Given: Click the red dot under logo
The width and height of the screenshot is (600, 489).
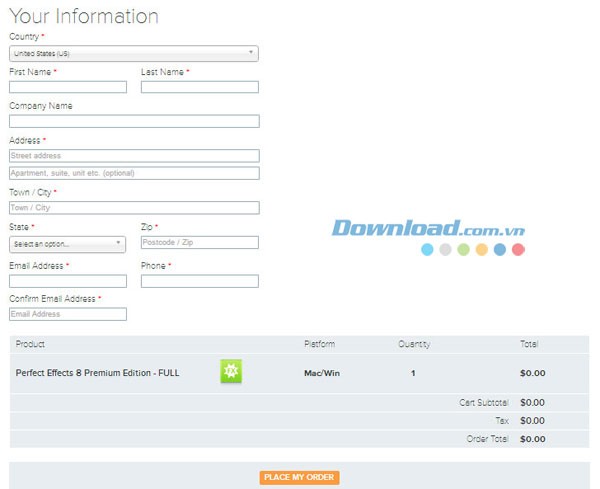Looking at the screenshot, I should (x=518, y=250).
